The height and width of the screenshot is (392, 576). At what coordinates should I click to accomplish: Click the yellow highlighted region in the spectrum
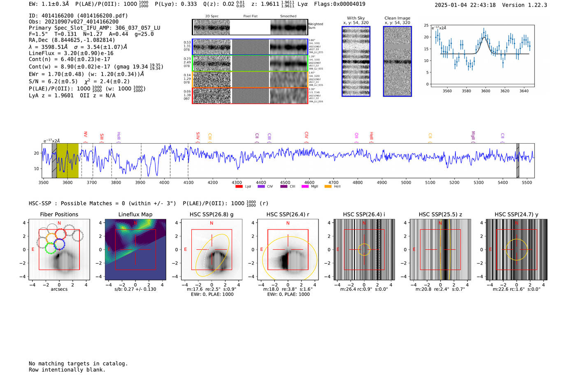pyautogui.click(x=67, y=161)
